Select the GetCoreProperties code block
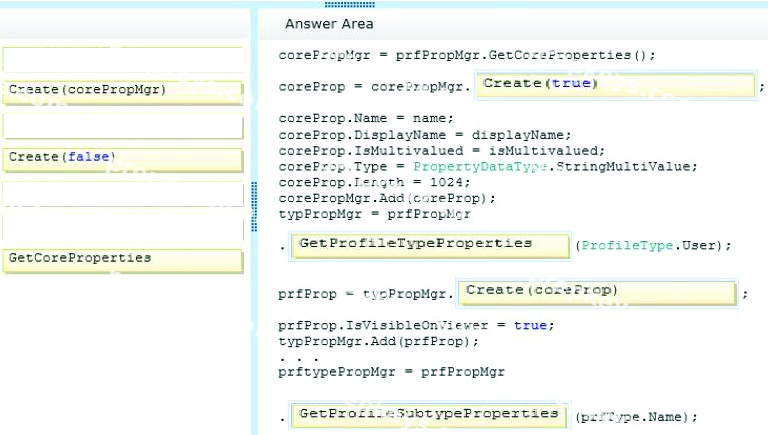This screenshot has width=768, height=435. (122, 260)
